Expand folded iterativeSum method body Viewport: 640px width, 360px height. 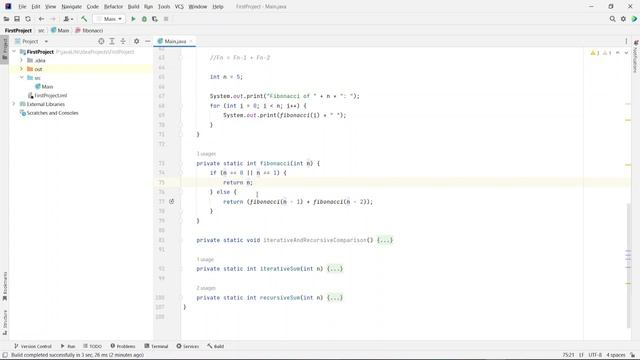(335, 269)
